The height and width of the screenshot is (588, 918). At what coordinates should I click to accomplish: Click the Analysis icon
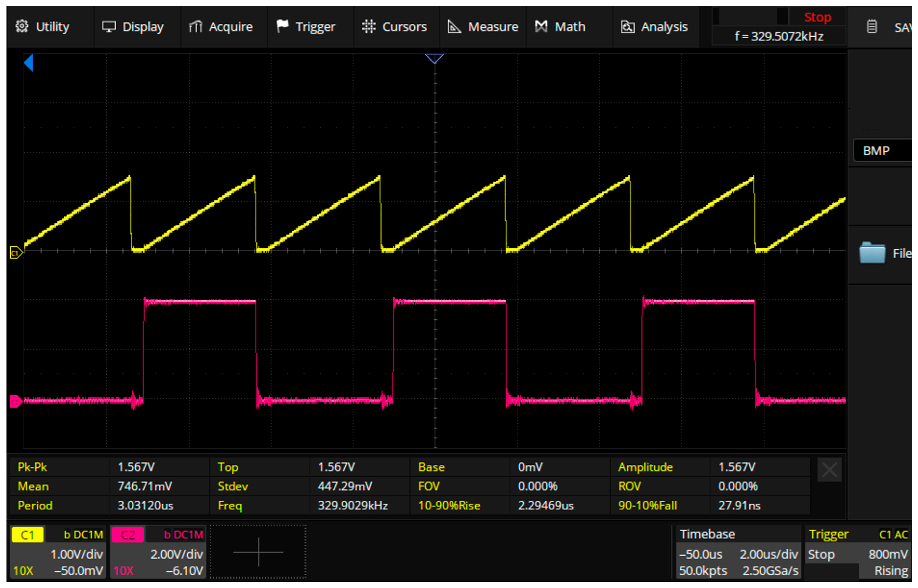tap(628, 27)
